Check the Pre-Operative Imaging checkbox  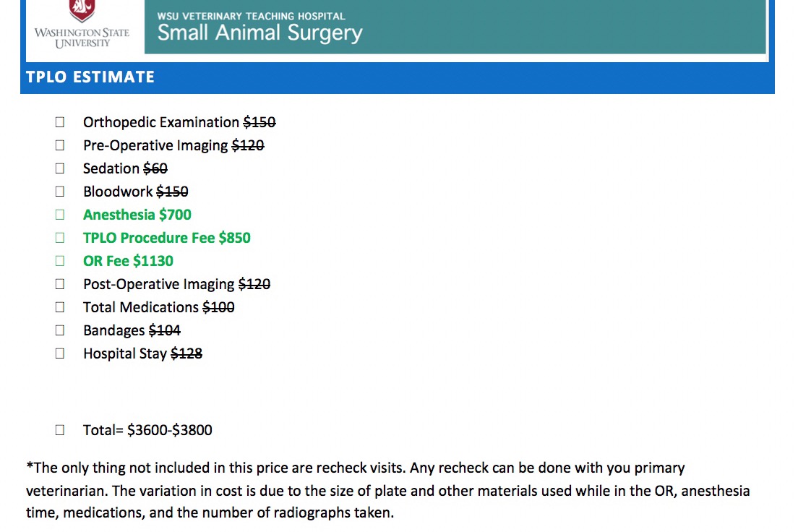click(59, 145)
